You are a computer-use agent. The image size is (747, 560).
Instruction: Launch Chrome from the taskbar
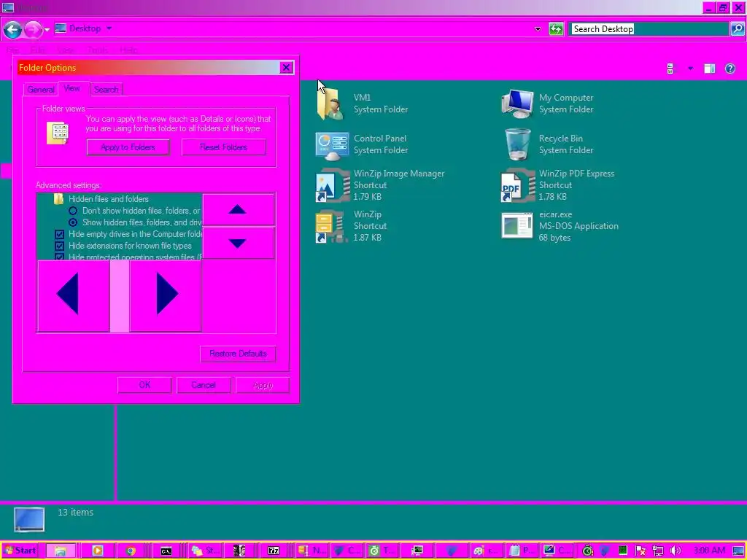point(131,551)
